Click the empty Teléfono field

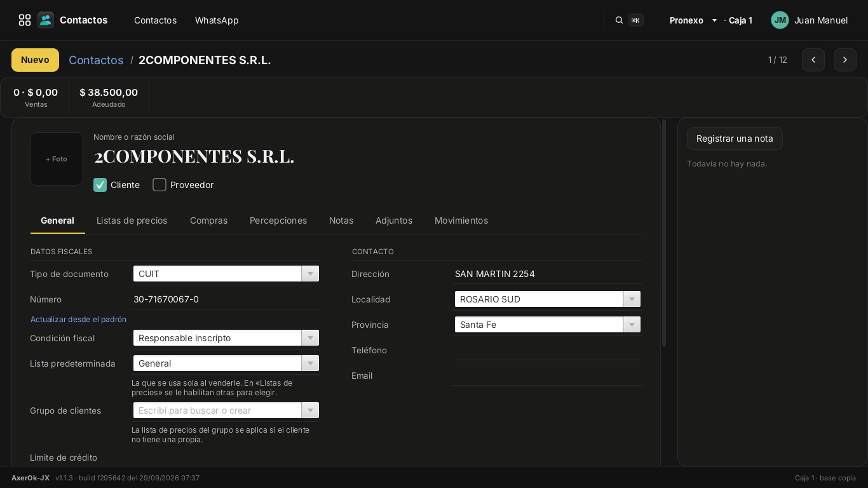pos(547,350)
